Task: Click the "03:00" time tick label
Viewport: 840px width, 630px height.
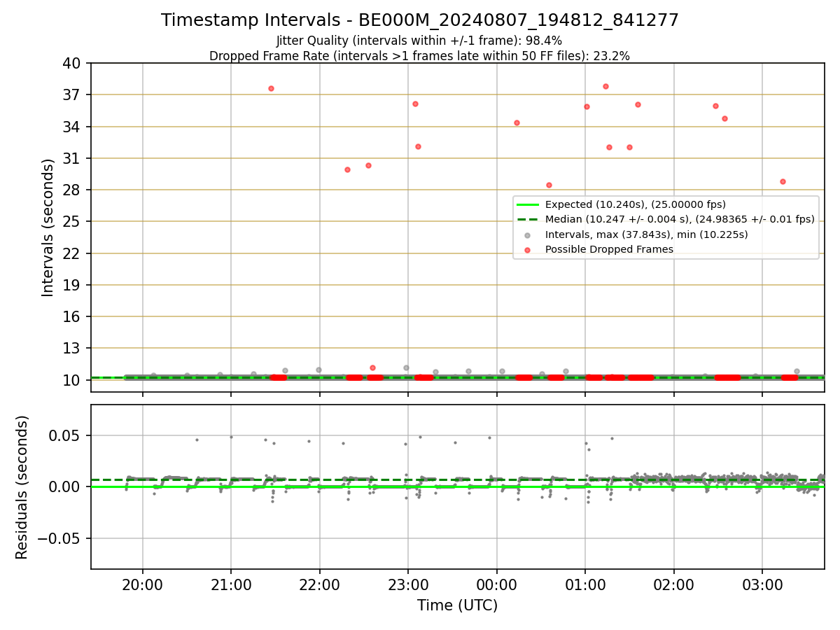Action: point(762,584)
